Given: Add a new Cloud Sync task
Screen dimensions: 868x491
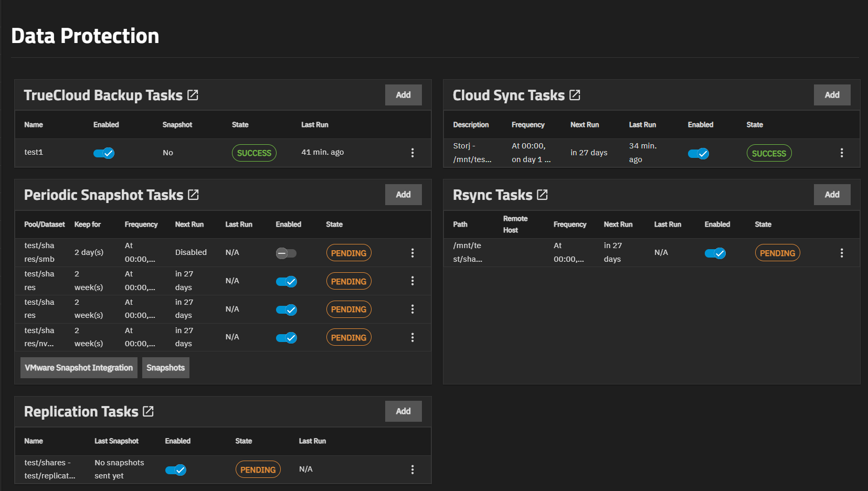Looking at the screenshot, I should click(x=832, y=95).
